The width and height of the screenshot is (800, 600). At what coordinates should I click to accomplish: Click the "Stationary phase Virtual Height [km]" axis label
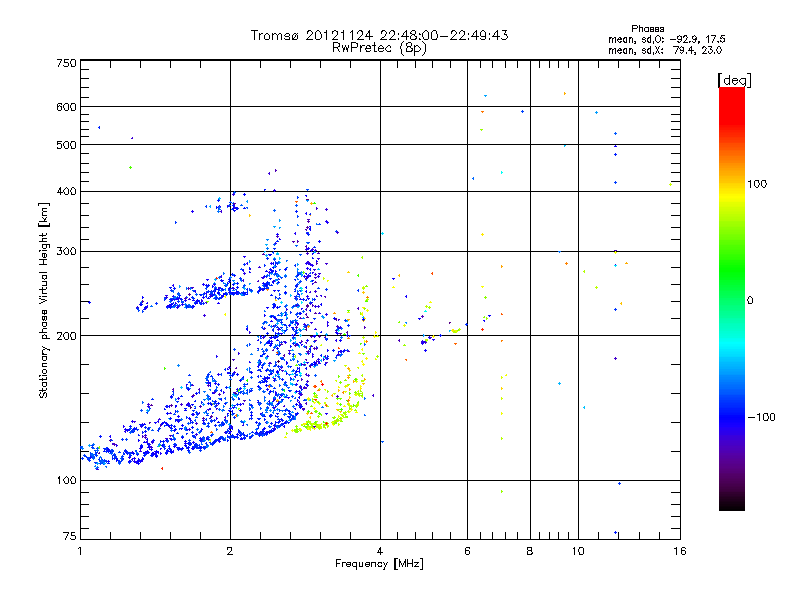(43, 300)
